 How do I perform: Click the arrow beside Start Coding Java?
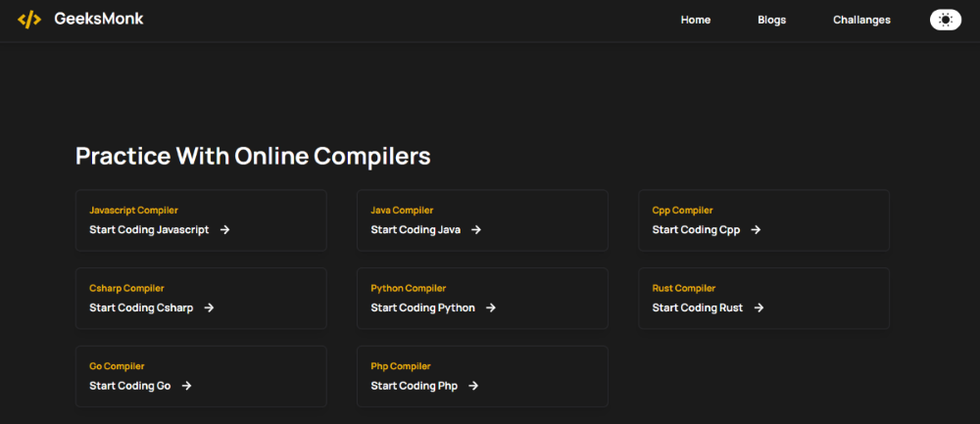click(x=476, y=230)
